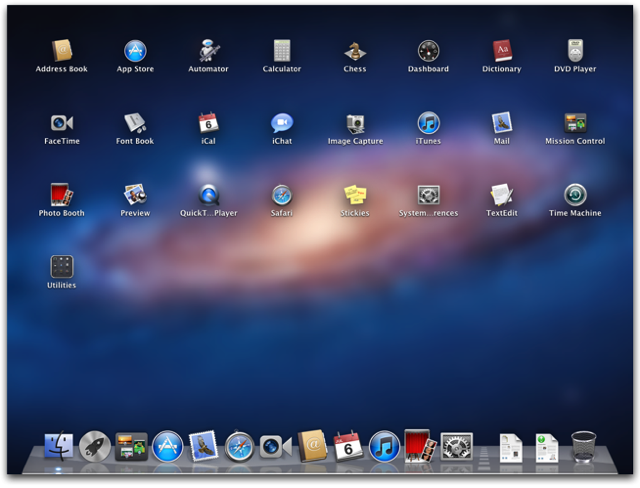Open Mission Control from the Launchpad grid
Image resolution: width=640 pixels, height=488 pixels.
pyautogui.click(x=575, y=123)
